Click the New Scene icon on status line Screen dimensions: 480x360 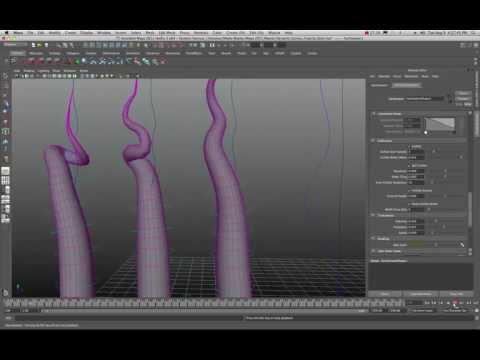(x=34, y=45)
